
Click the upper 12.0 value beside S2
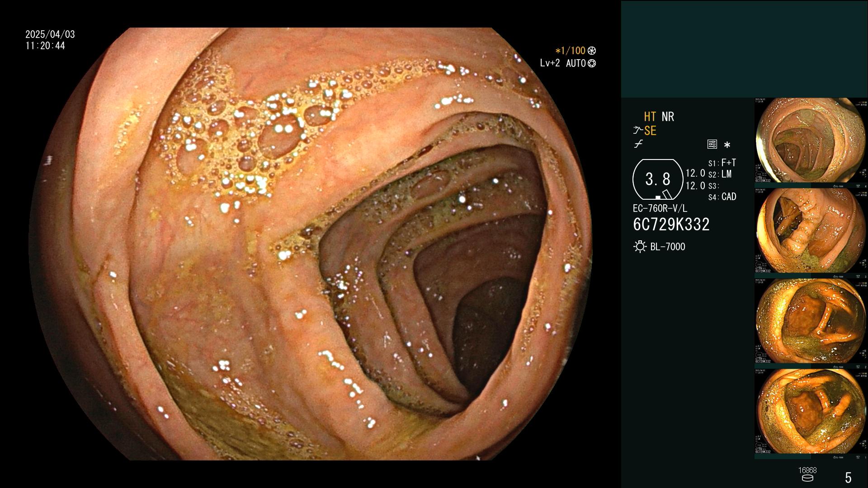pyautogui.click(x=695, y=173)
